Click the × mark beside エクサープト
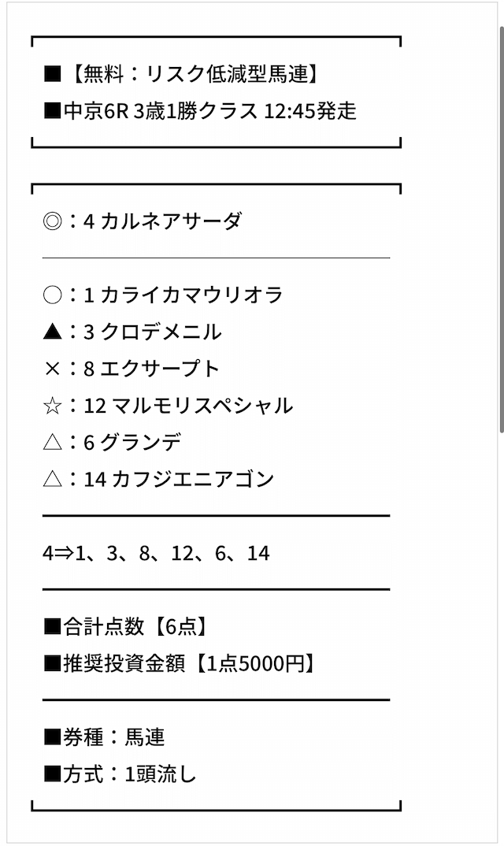The image size is (504, 846). [52, 369]
